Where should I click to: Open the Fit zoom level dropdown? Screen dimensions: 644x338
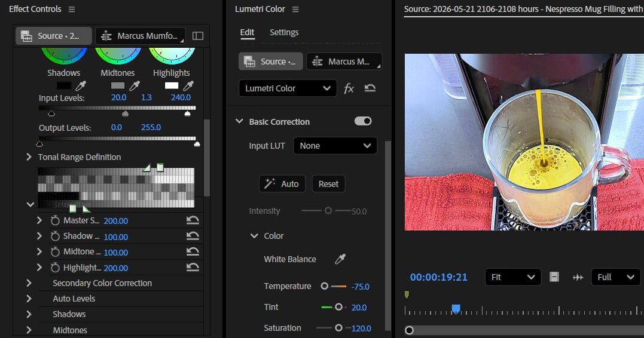(513, 277)
